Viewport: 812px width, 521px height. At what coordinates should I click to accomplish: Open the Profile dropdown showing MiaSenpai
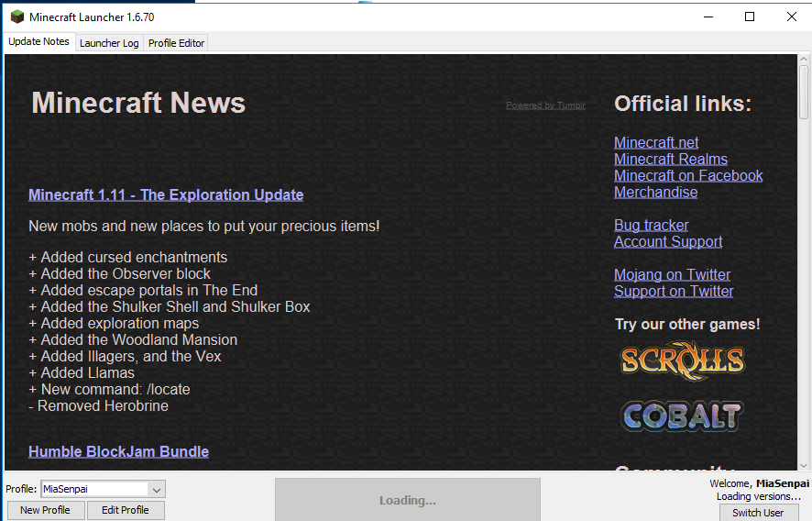[103, 490]
